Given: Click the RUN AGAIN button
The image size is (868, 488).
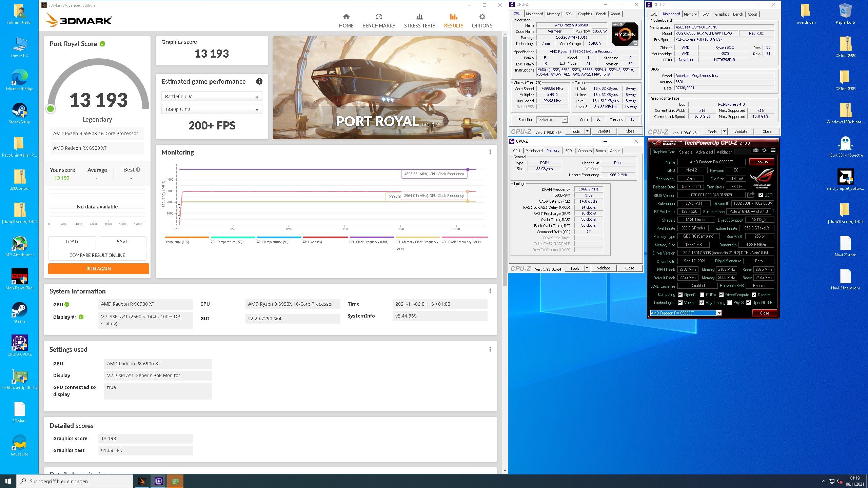Looking at the screenshot, I should click(98, 269).
